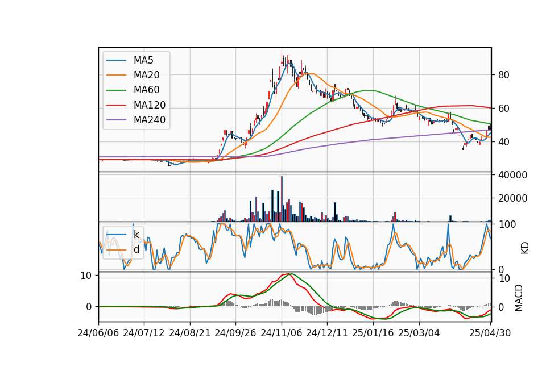The width and height of the screenshot is (546, 392).
Task: Click the orange MA20 legend line
Action: pos(116,75)
